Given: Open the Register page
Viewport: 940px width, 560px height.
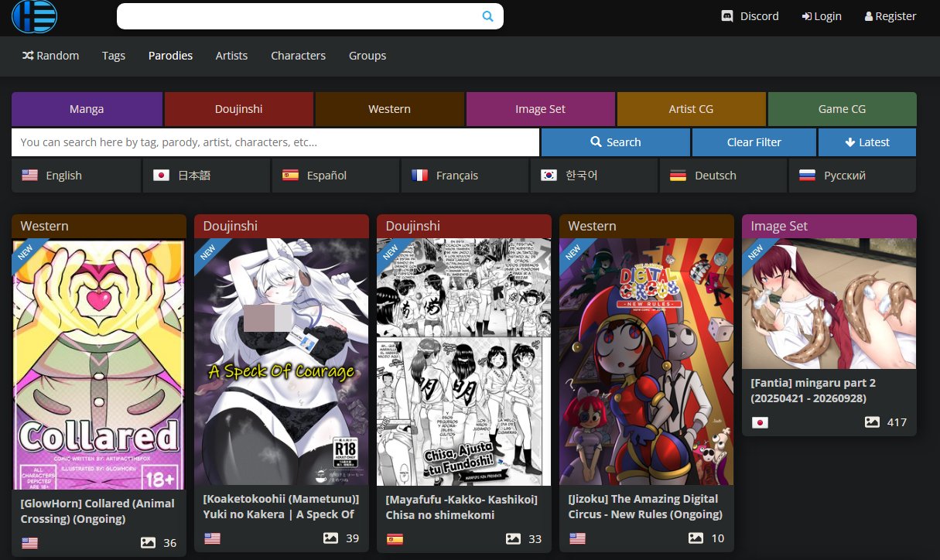Looking at the screenshot, I should (x=890, y=15).
